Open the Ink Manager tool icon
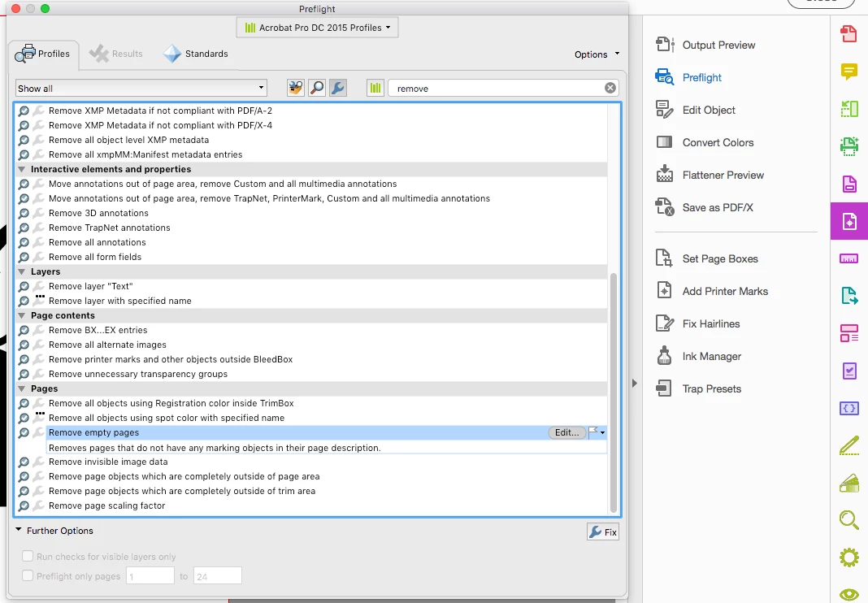Viewport: 868px width, 603px height. [x=664, y=355]
